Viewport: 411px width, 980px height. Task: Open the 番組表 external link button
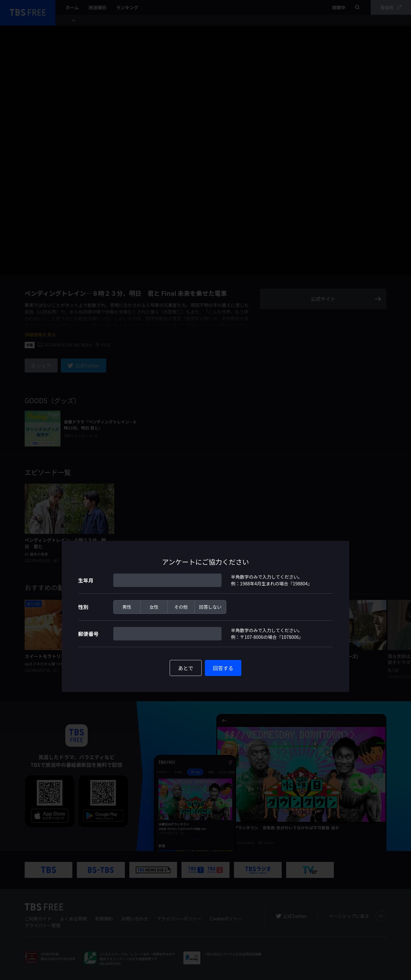391,7
